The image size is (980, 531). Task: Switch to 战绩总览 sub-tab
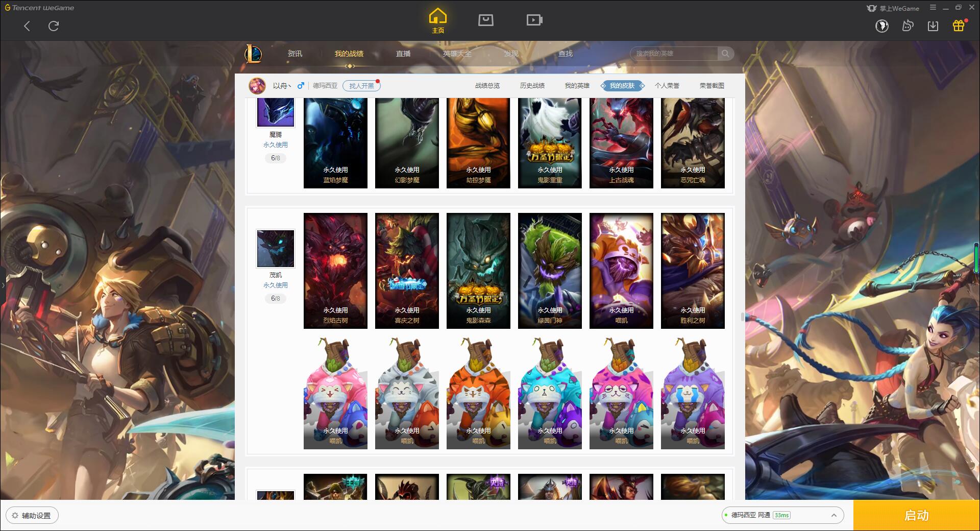coord(487,86)
